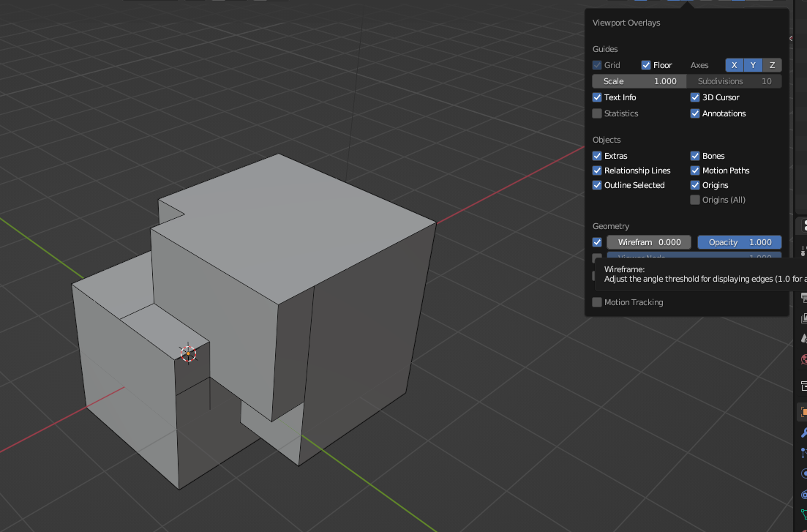Turn off Motion Paths overlay
This screenshot has width=807, height=532.
695,171
